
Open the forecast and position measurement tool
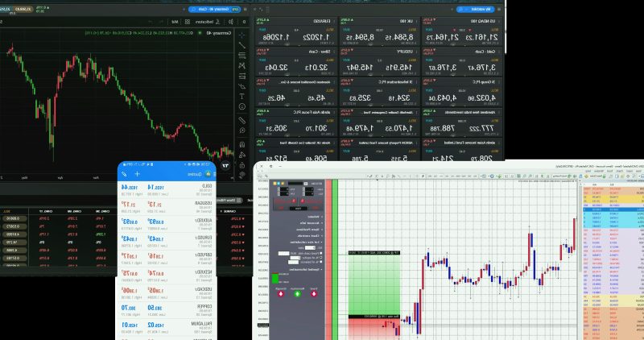click(242, 76)
